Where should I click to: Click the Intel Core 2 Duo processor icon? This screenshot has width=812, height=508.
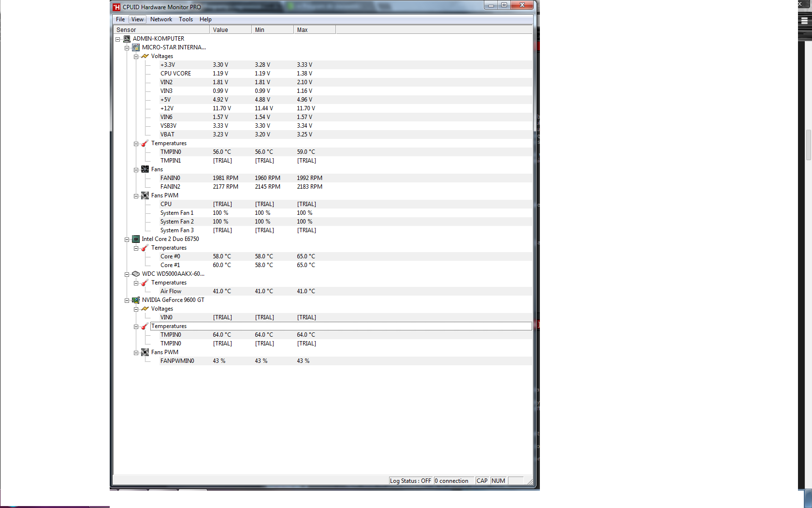coord(136,239)
